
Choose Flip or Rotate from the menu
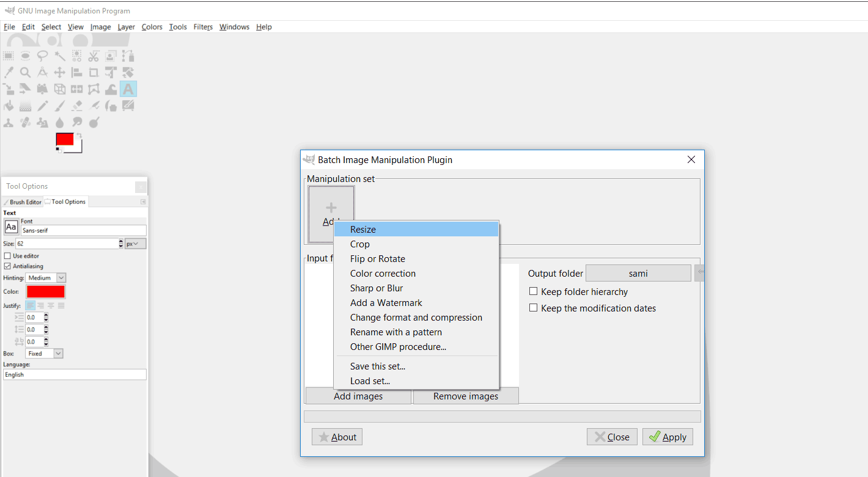[x=416, y=258]
